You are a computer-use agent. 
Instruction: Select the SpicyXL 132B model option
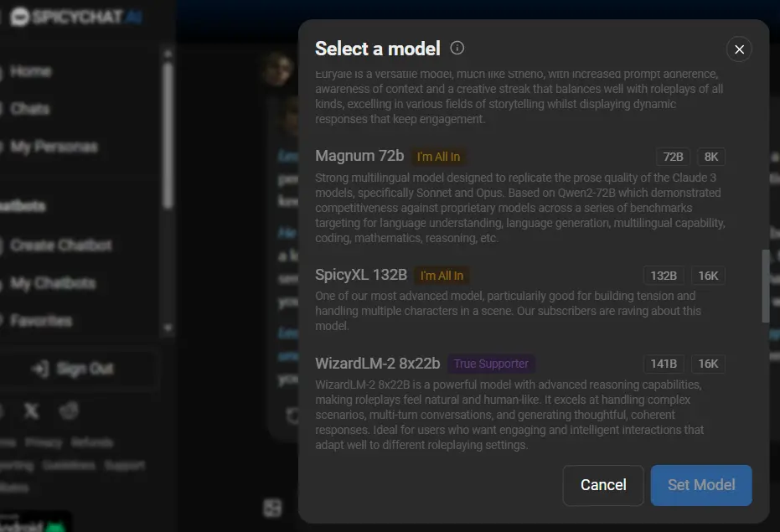[x=360, y=275]
